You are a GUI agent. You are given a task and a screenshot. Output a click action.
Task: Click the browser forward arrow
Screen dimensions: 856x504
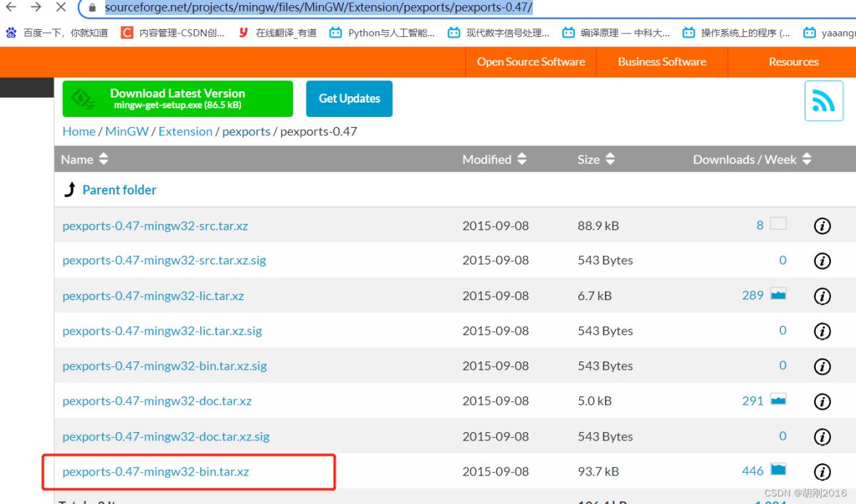point(36,7)
